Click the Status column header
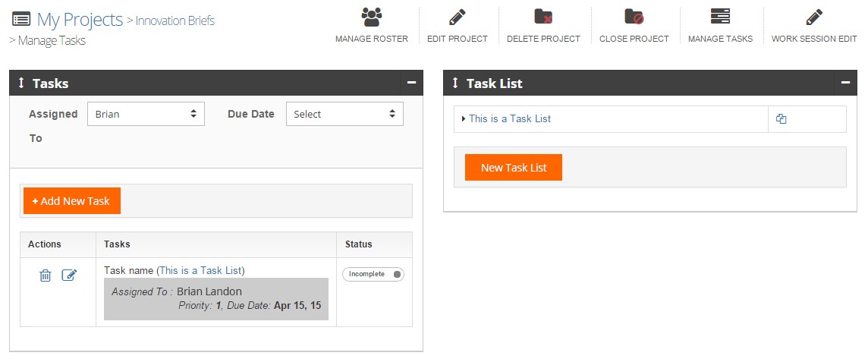 tap(359, 244)
